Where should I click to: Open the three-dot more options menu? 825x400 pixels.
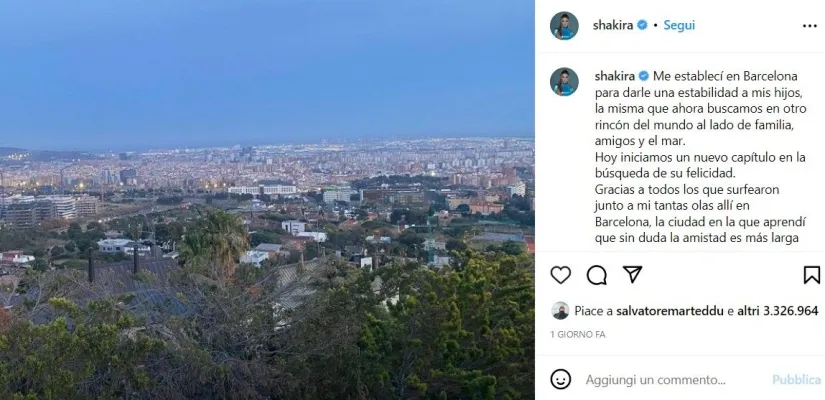point(809,26)
